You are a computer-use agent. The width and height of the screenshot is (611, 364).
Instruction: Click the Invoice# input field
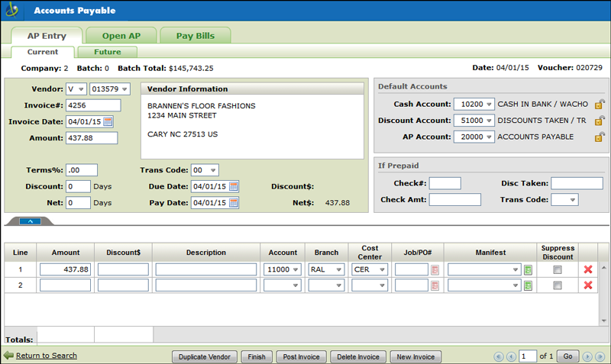pos(93,105)
